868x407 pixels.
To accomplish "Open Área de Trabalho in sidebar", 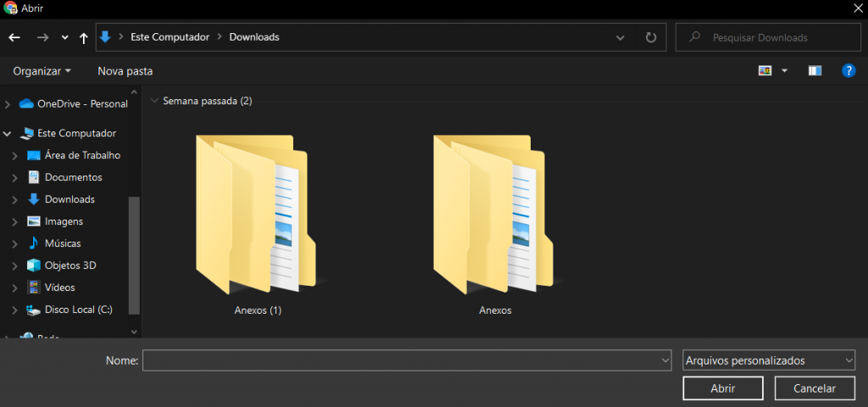I will point(74,155).
